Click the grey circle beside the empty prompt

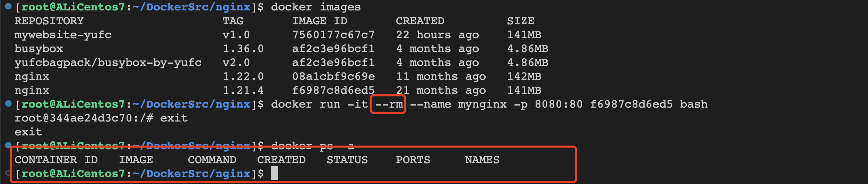tap(8, 173)
